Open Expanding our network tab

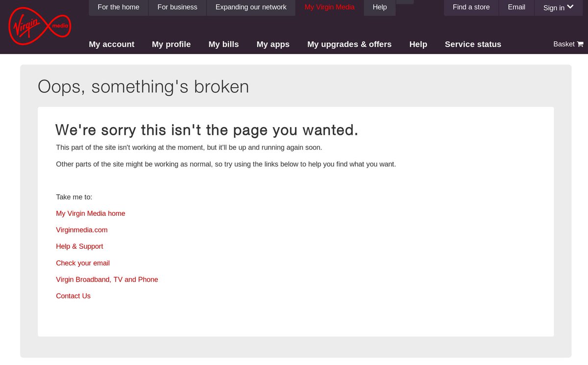[x=251, y=7]
